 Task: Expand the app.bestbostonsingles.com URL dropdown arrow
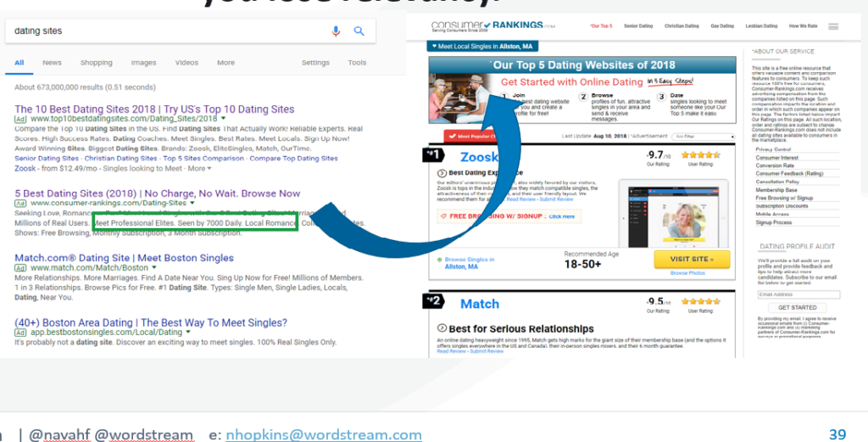point(187,333)
